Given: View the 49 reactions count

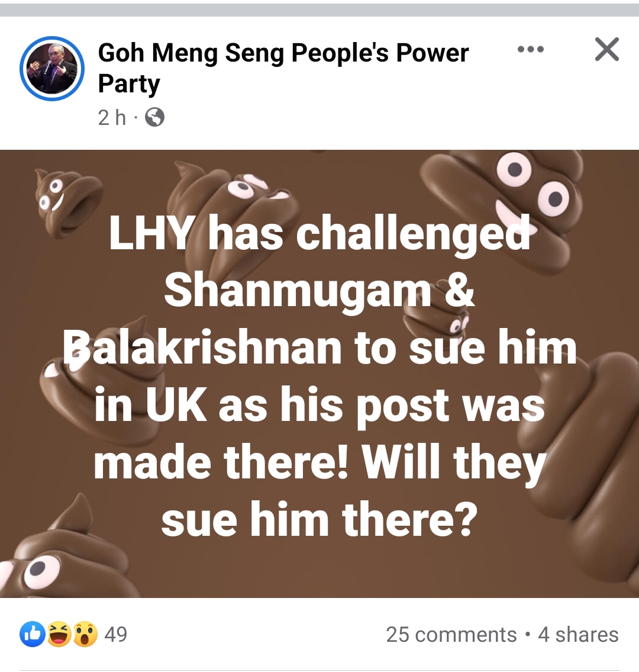Looking at the screenshot, I should pyautogui.click(x=115, y=634).
